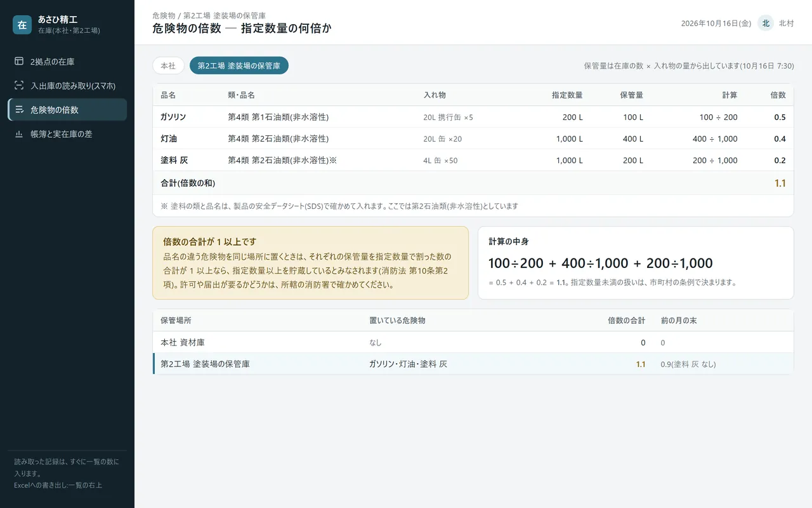
Task: Click the 計算の中身 heading
Action: pos(509,241)
